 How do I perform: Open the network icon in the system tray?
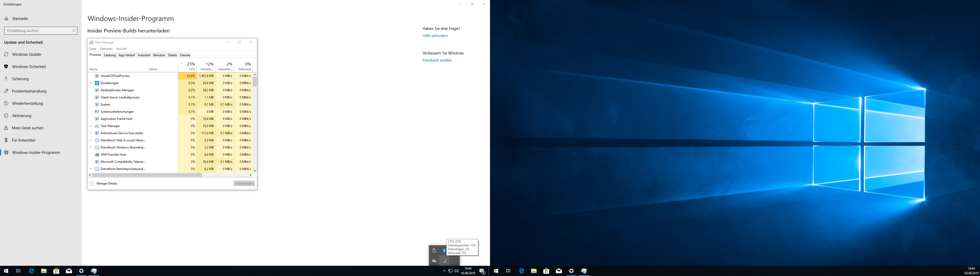(450, 271)
